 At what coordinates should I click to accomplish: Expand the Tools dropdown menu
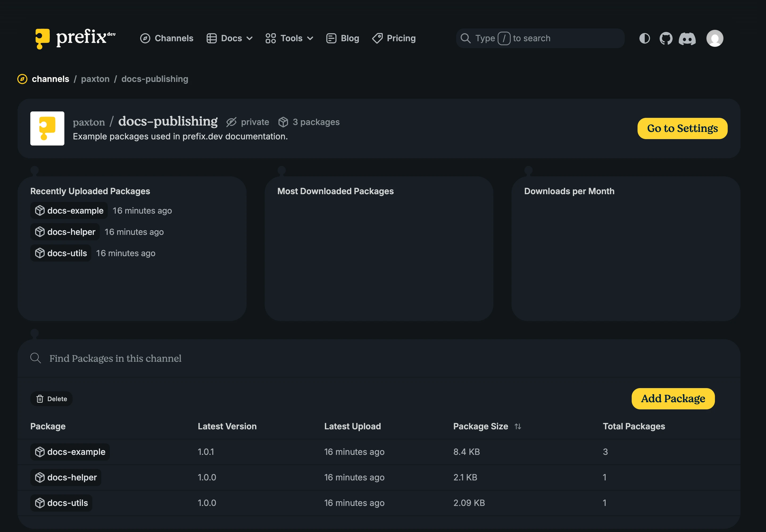(289, 38)
